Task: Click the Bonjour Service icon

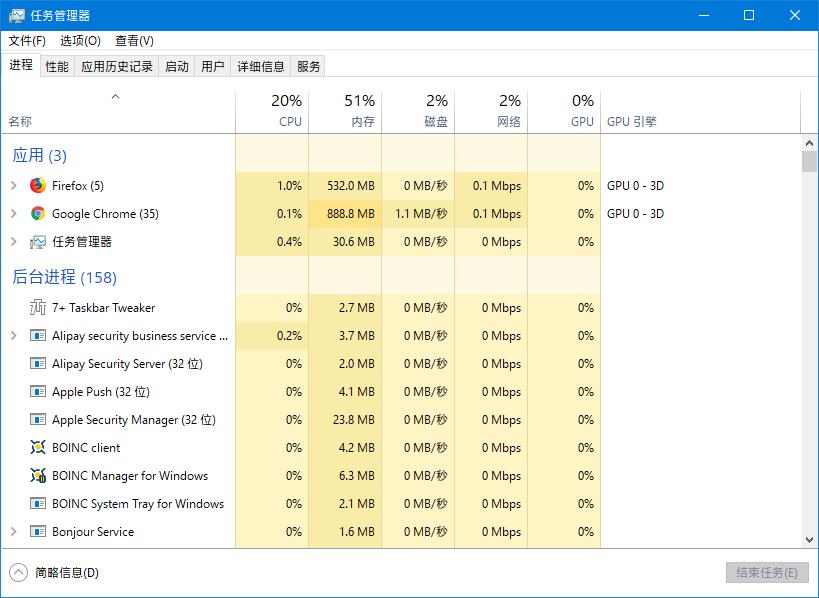Action: [x=38, y=531]
